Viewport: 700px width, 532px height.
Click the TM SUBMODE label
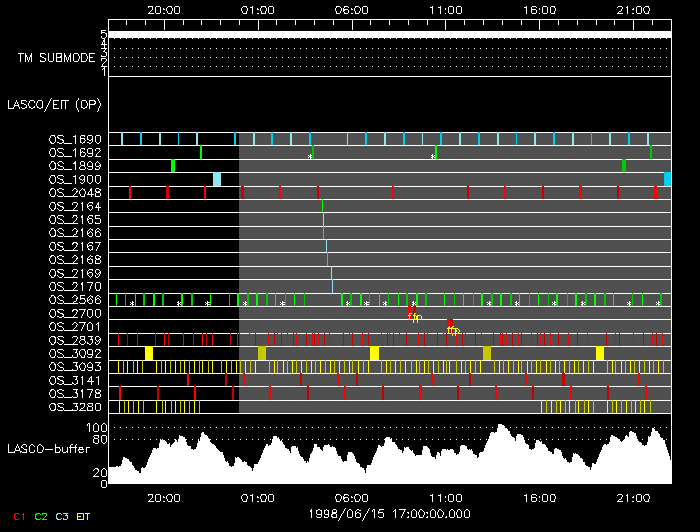point(57,58)
